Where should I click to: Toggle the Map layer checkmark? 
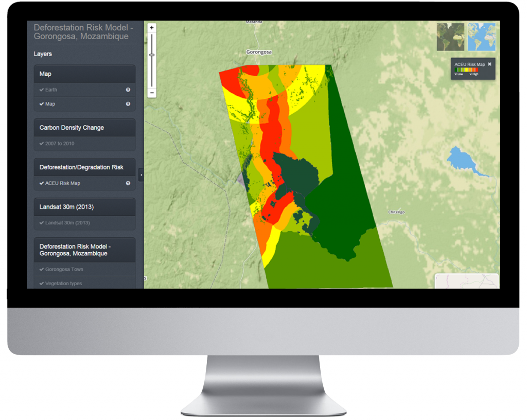(x=42, y=104)
